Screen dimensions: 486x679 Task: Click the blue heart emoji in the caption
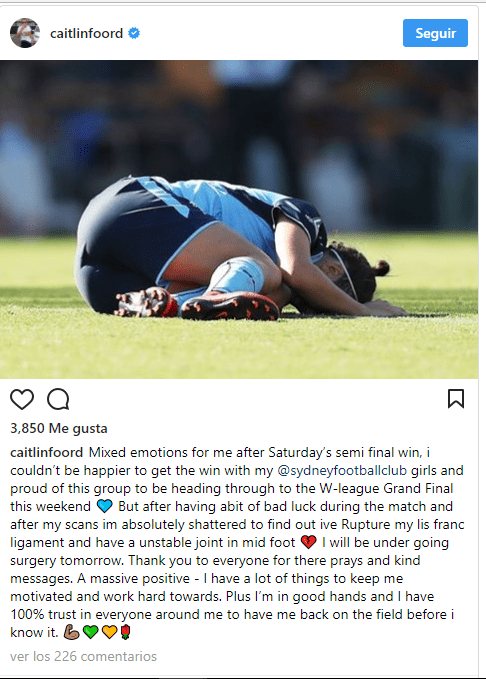click(x=104, y=506)
